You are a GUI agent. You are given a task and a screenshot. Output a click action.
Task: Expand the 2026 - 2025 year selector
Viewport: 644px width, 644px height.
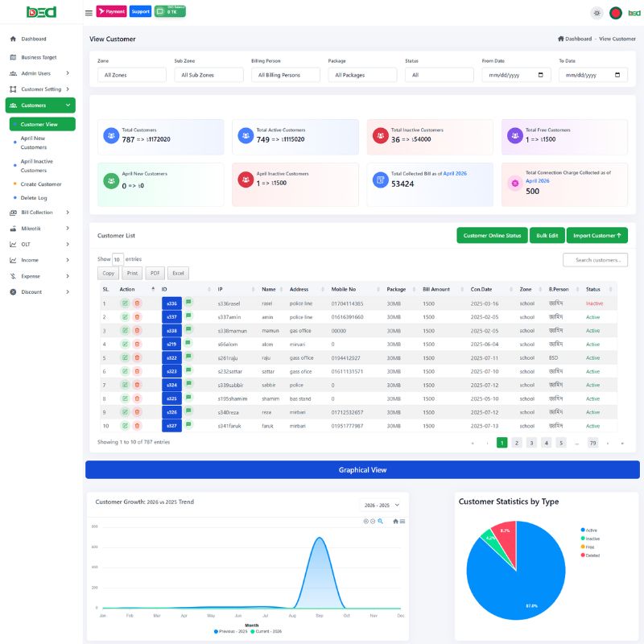point(382,505)
